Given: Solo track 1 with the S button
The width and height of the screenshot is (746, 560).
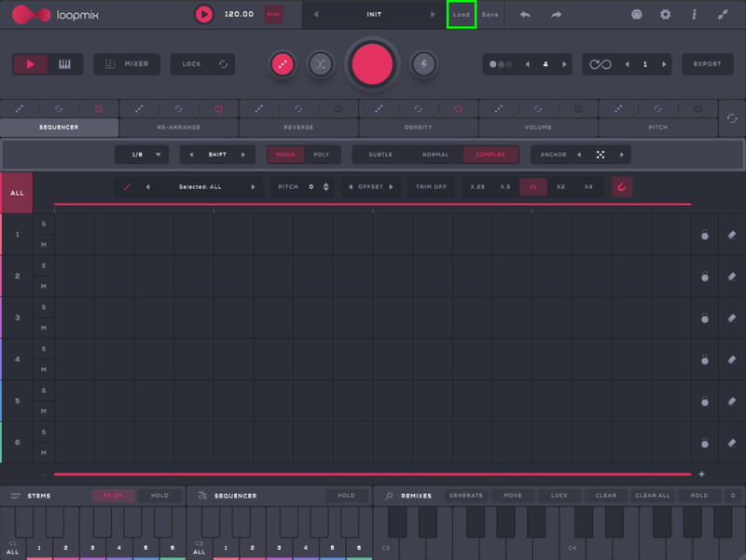Looking at the screenshot, I should [x=44, y=225].
